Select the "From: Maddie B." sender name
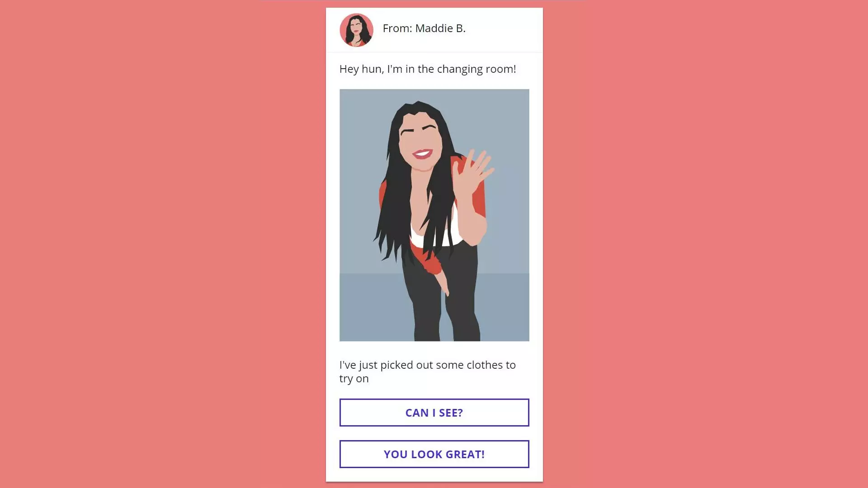Viewport: 868px width, 488px height. click(x=424, y=28)
